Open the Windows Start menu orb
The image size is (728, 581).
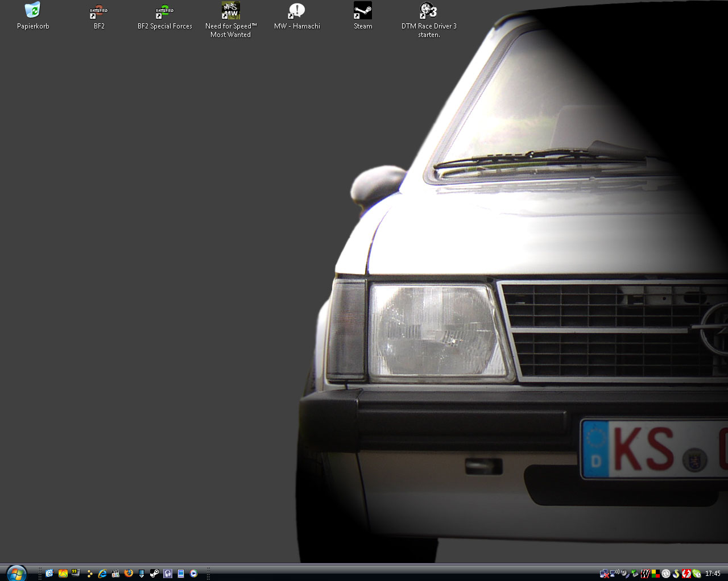click(x=16, y=573)
